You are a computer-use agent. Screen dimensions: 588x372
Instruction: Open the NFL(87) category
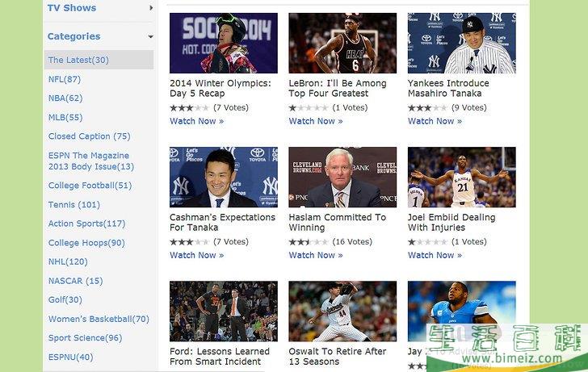65,79
